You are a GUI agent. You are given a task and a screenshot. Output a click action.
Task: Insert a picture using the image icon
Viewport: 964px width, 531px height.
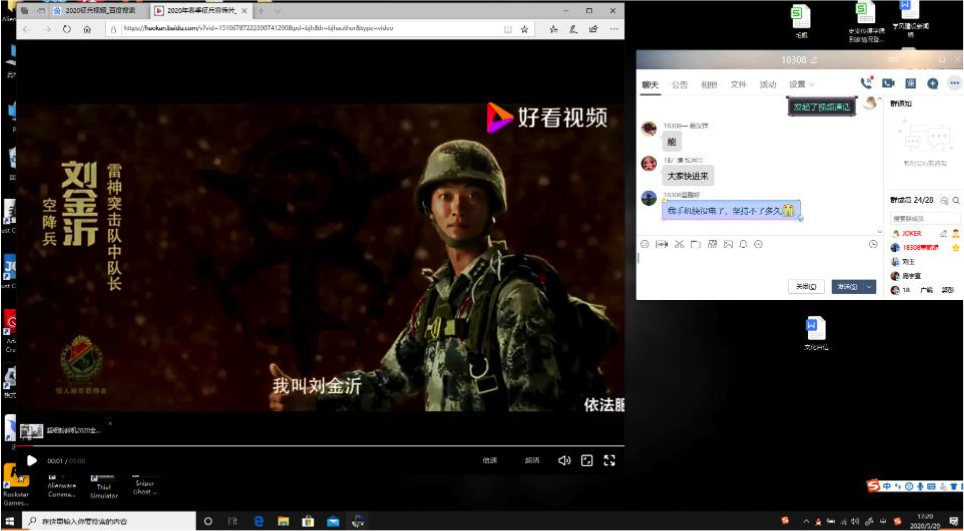[729, 244]
